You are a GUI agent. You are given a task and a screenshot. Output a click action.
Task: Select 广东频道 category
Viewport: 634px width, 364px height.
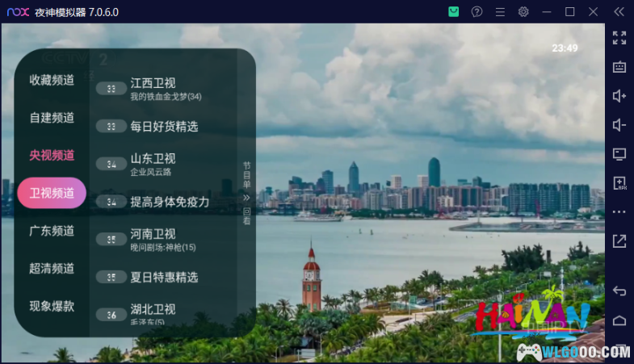52,231
